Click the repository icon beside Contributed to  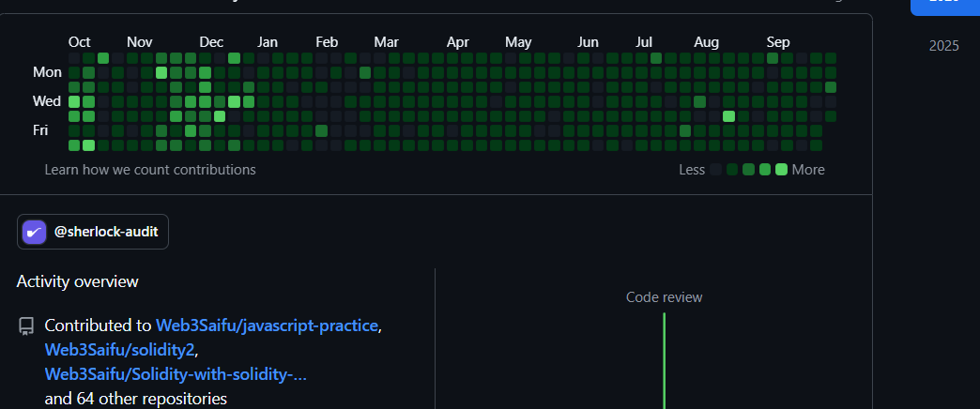click(26, 326)
